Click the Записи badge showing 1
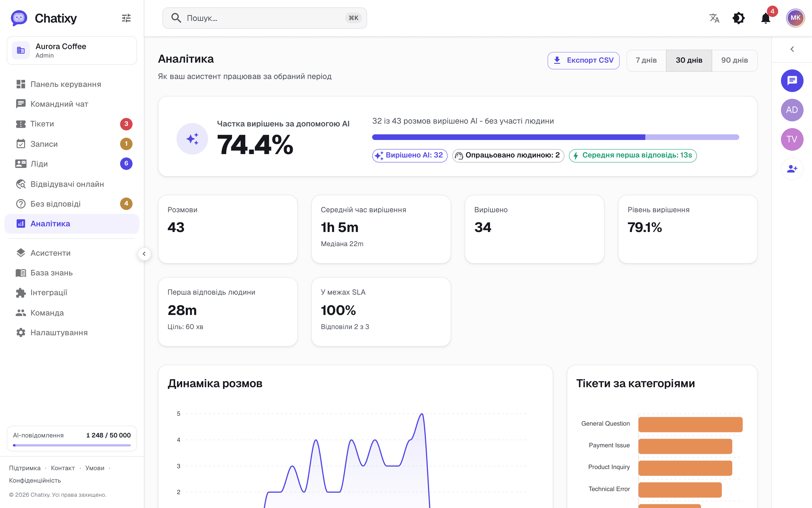The image size is (812, 508). (x=126, y=144)
